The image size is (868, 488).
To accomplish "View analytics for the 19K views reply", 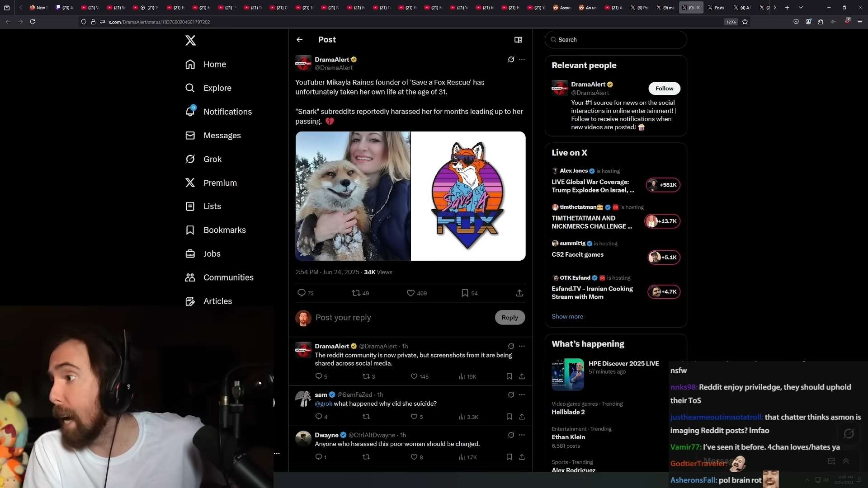I will coord(467,376).
